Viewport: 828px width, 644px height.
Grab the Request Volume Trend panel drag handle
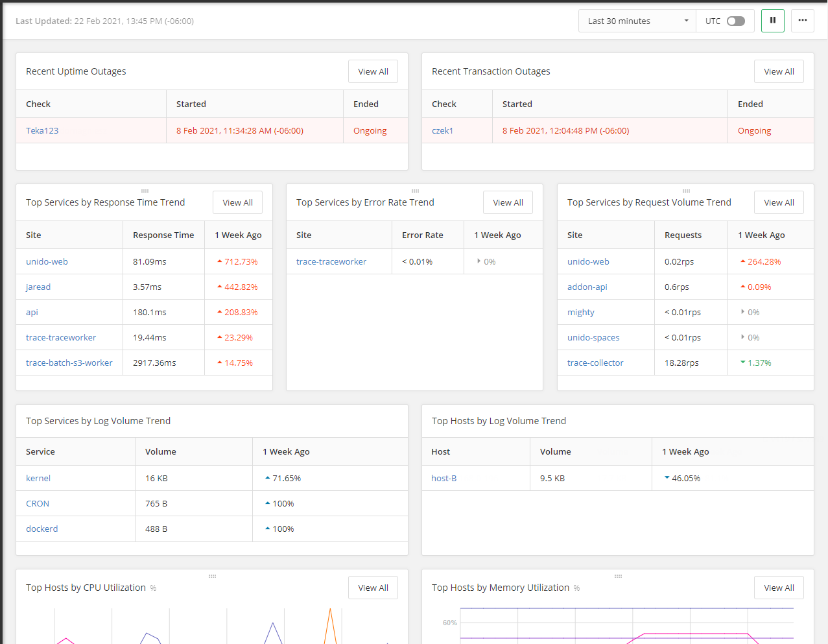tap(686, 191)
